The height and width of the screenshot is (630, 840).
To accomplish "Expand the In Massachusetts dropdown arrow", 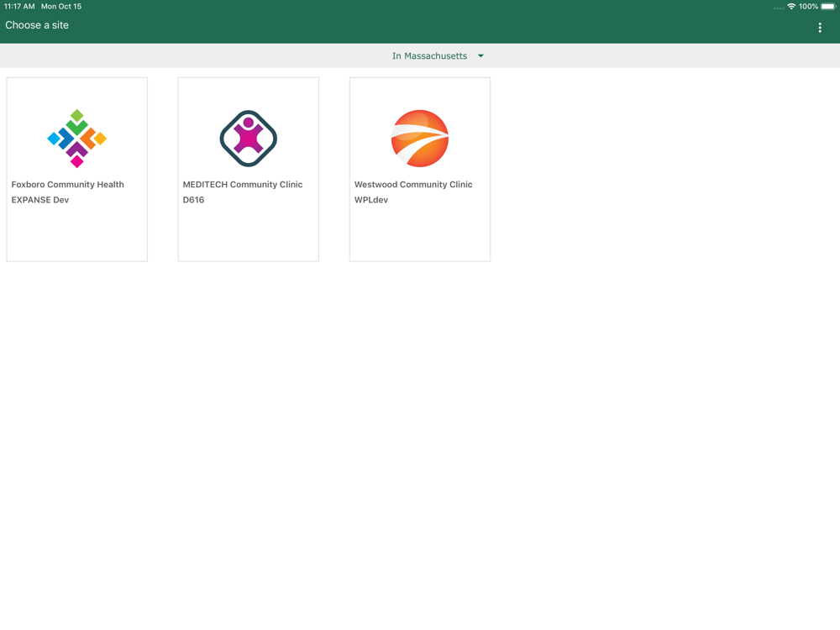I will pos(480,55).
